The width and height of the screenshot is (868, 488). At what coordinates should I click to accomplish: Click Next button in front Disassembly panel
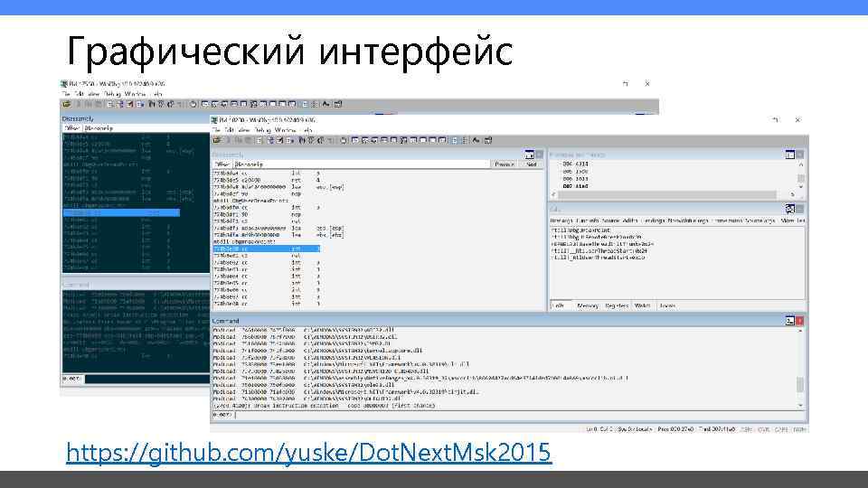(x=532, y=164)
